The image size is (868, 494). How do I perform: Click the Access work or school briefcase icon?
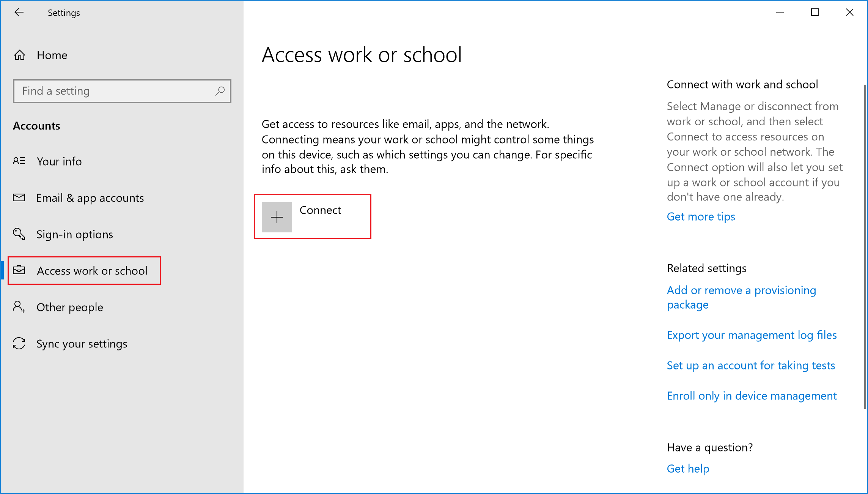pyautogui.click(x=19, y=270)
